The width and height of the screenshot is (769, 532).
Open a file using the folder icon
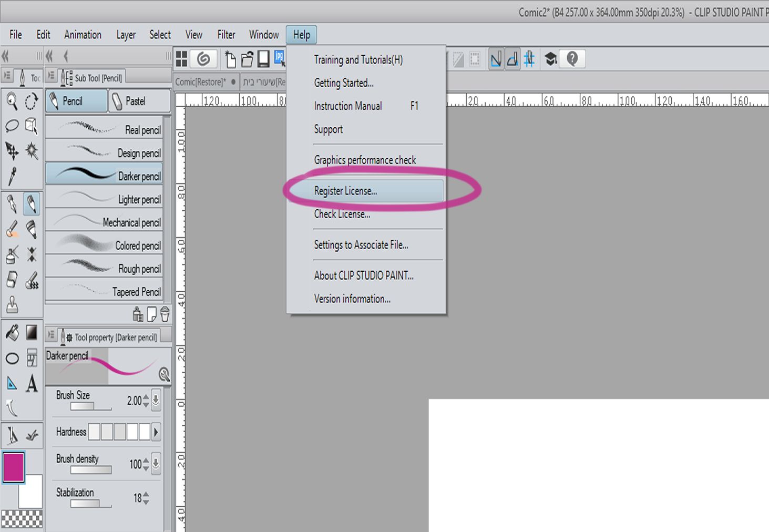coord(247,59)
